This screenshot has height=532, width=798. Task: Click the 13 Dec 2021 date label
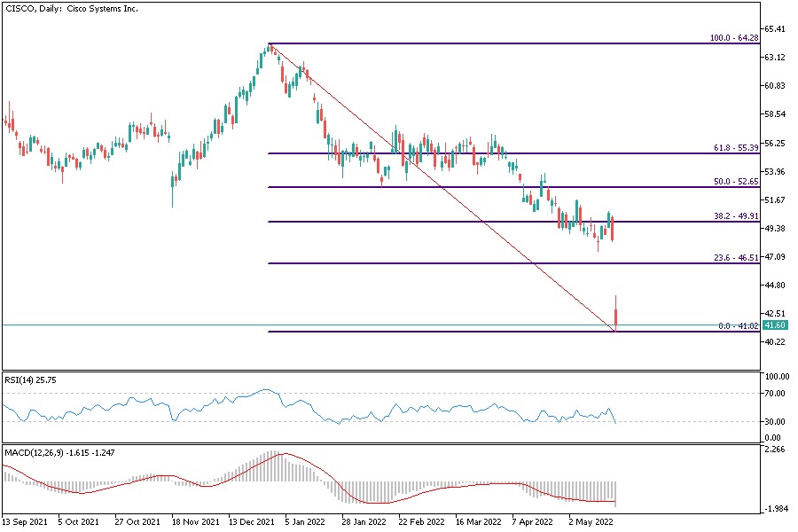[x=250, y=522]
